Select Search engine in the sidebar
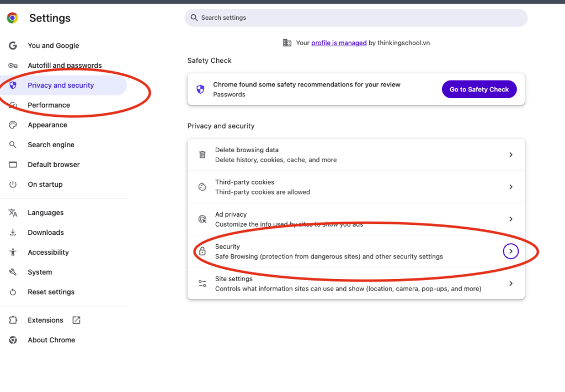The height and width of the screenshot is (392, 565). (51, 145)
